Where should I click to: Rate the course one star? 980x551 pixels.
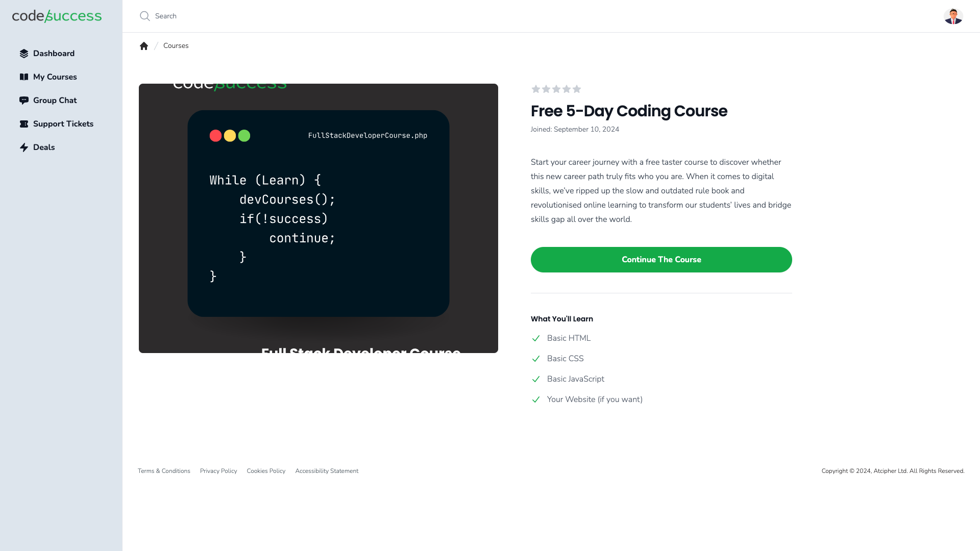536,89
